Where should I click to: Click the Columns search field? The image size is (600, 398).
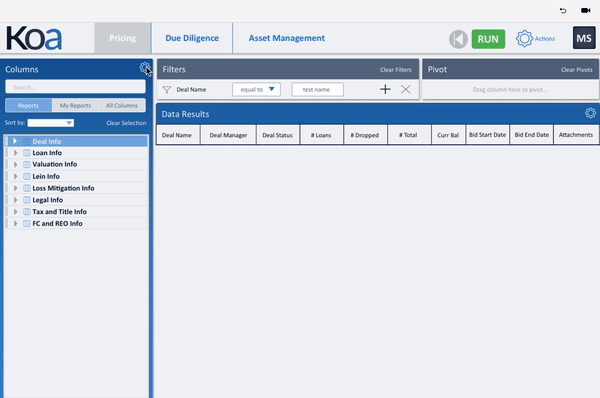coord(75,87)
